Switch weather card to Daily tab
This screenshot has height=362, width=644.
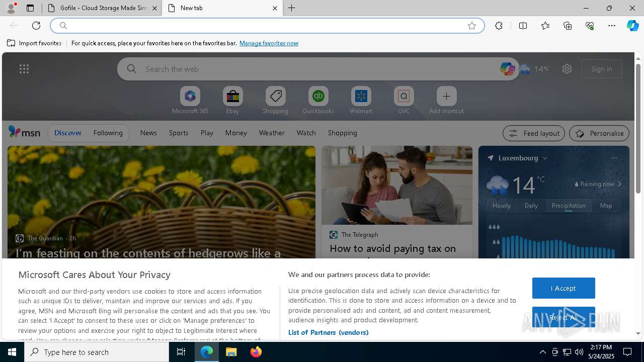531,206
